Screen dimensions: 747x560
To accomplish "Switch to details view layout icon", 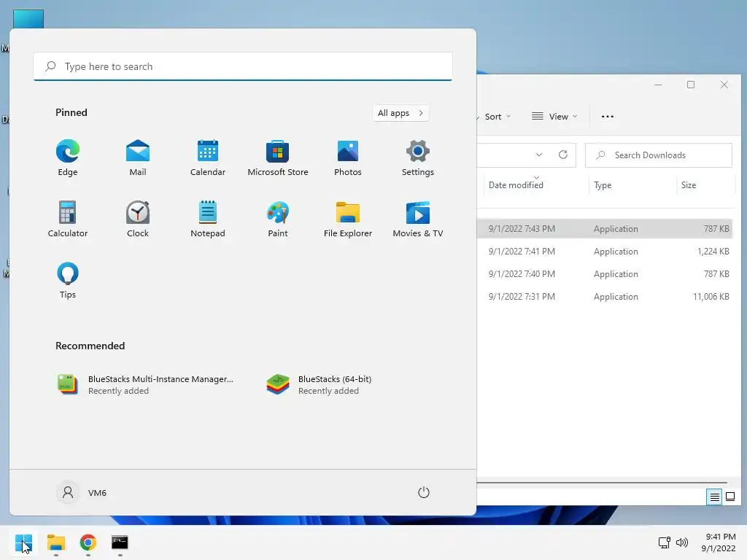I will tap(714, 497).
